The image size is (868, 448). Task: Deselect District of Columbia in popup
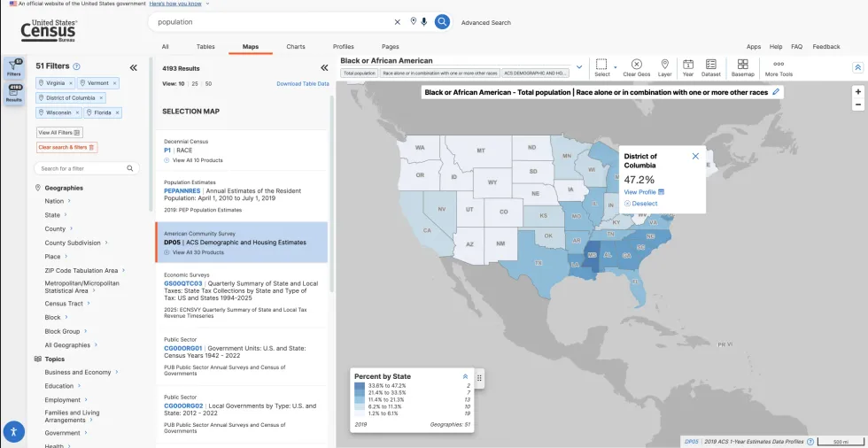pos(641,204)
